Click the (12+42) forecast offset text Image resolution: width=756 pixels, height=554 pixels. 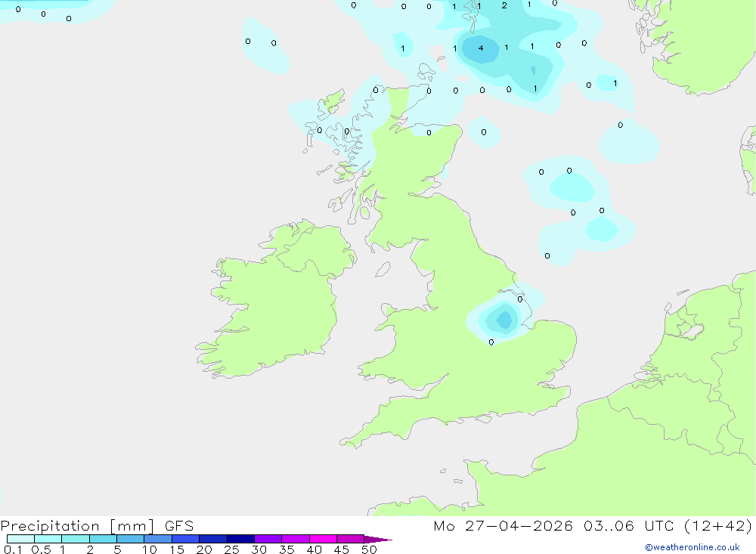(x=718, y=525)
